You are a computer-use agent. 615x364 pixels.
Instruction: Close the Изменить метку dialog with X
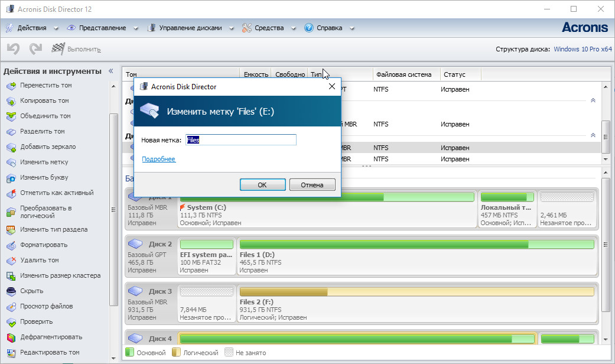click(332, 86)
